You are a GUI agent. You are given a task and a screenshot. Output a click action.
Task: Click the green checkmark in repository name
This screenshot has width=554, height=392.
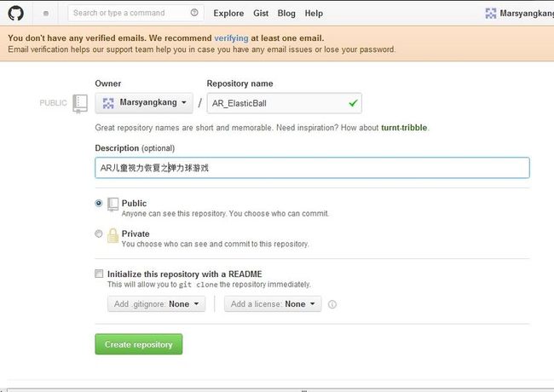point(353,103)
